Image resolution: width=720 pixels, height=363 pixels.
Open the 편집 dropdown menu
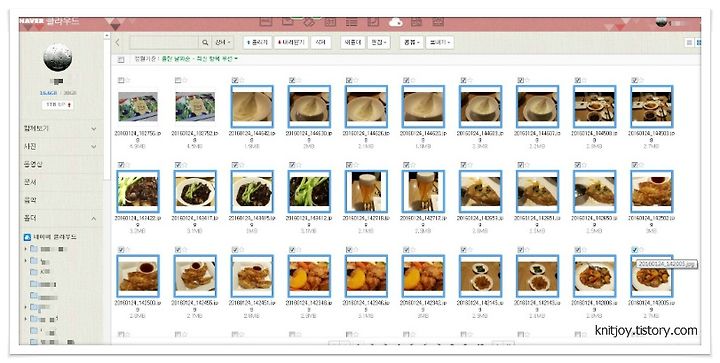pyautogui.click(x=379, y=42)
